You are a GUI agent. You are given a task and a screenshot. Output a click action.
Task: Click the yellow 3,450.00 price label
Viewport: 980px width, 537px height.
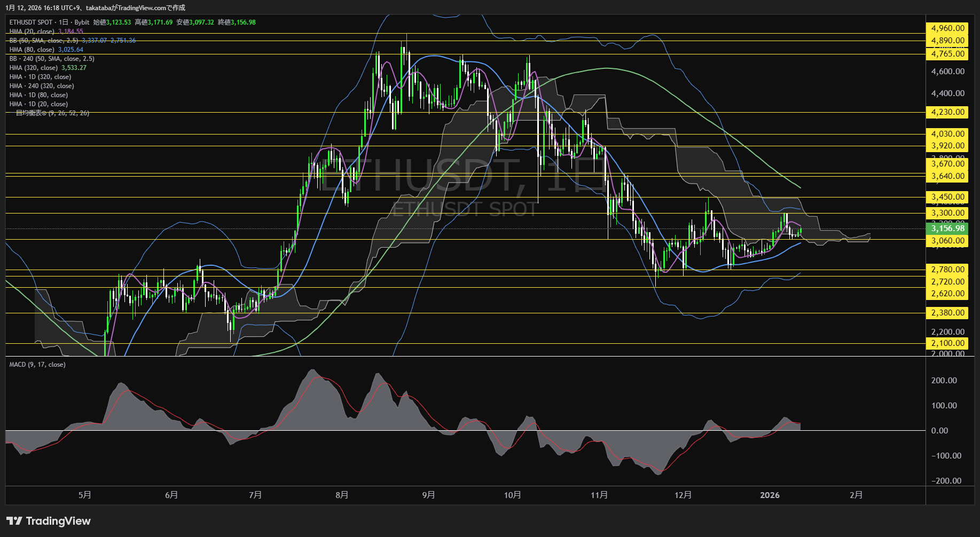click(947, 197)
